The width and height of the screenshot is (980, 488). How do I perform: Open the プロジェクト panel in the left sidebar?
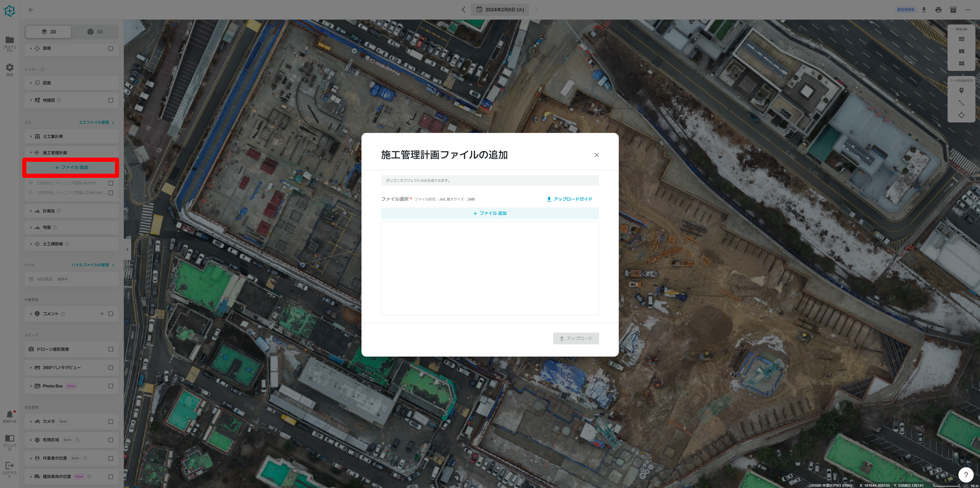tap(10, 43)
